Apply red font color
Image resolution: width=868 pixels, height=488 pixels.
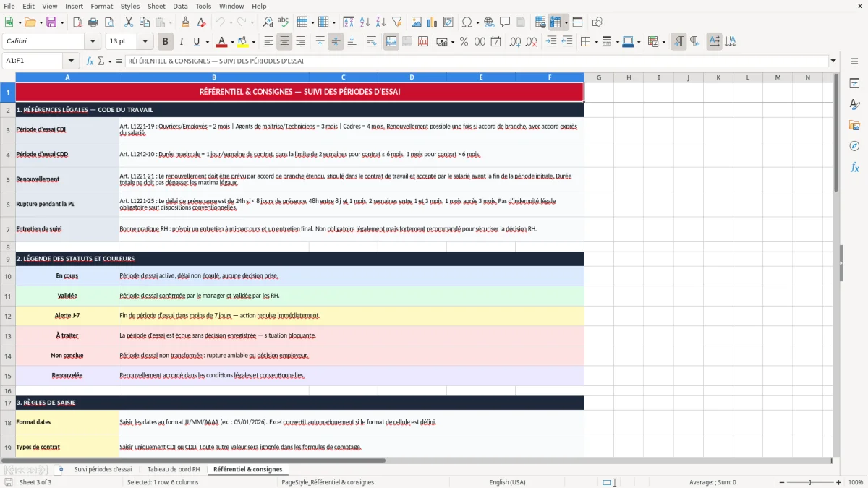[x=221, y=42]
